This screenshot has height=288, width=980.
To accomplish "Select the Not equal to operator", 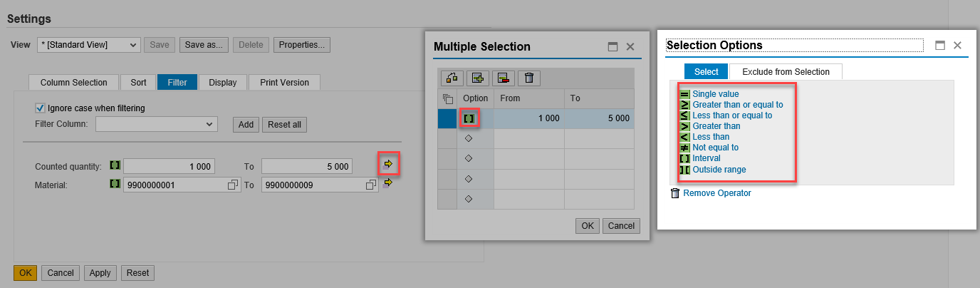I will point(715,148).
